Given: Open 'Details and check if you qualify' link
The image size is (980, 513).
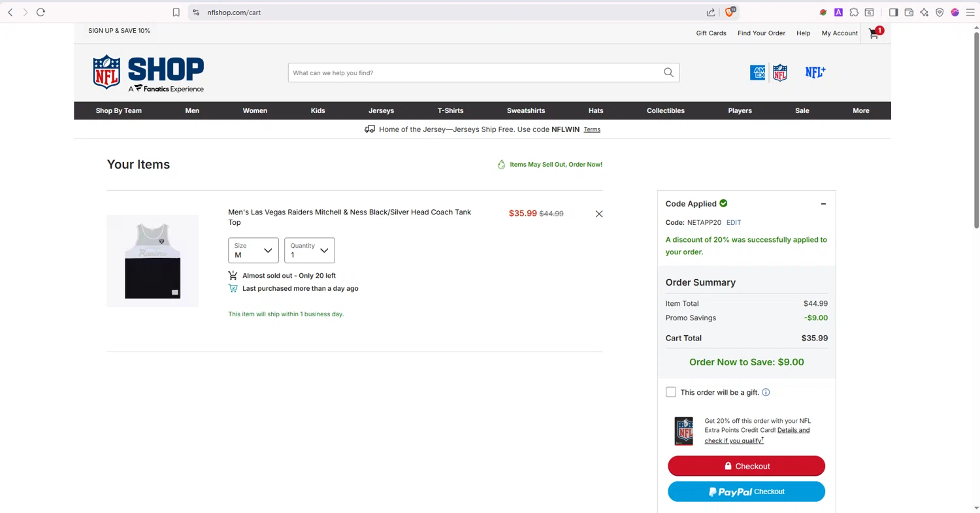Looking at the screenshot, I should pos(757,435).
